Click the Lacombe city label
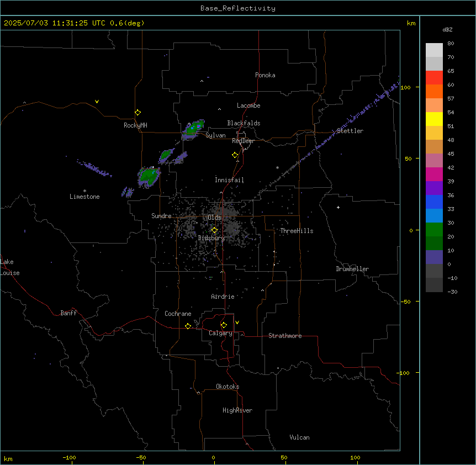This screenshot has height=465, width=476. [248, 105]
